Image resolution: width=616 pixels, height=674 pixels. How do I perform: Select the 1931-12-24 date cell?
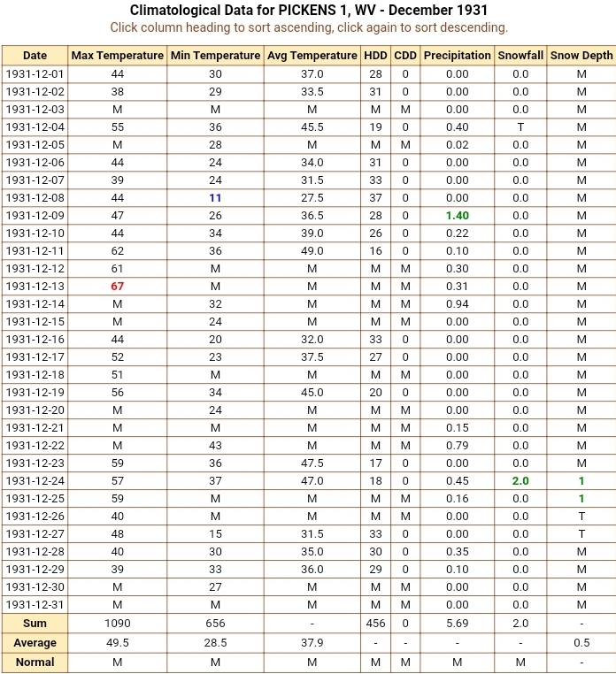click(35, 480)
